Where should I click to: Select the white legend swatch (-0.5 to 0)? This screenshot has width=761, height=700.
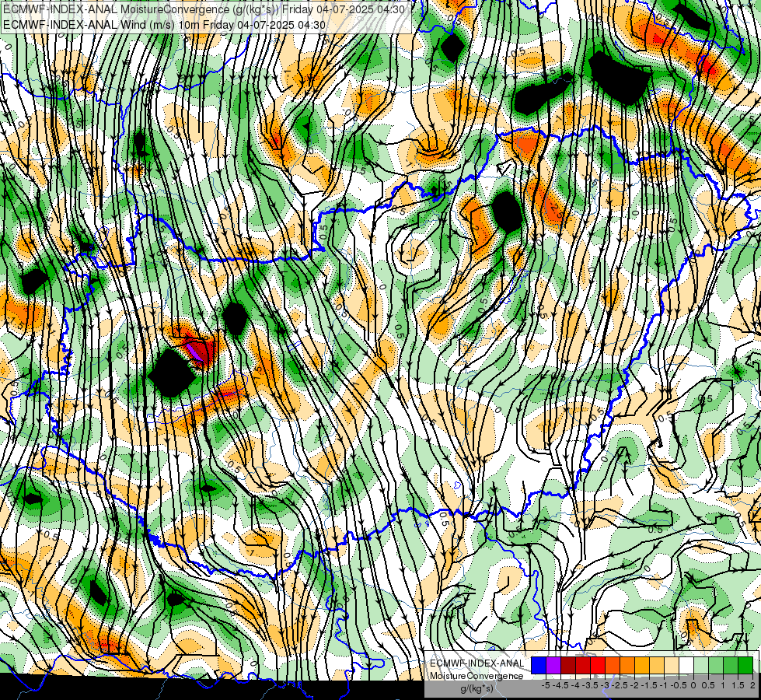coord(686,666)
